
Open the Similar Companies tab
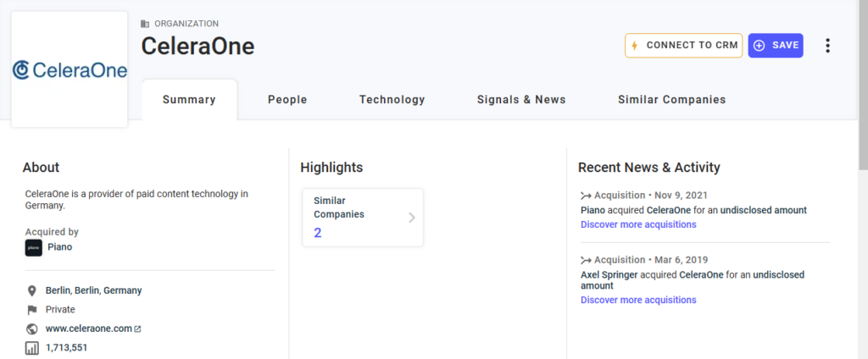coord(671,100)
